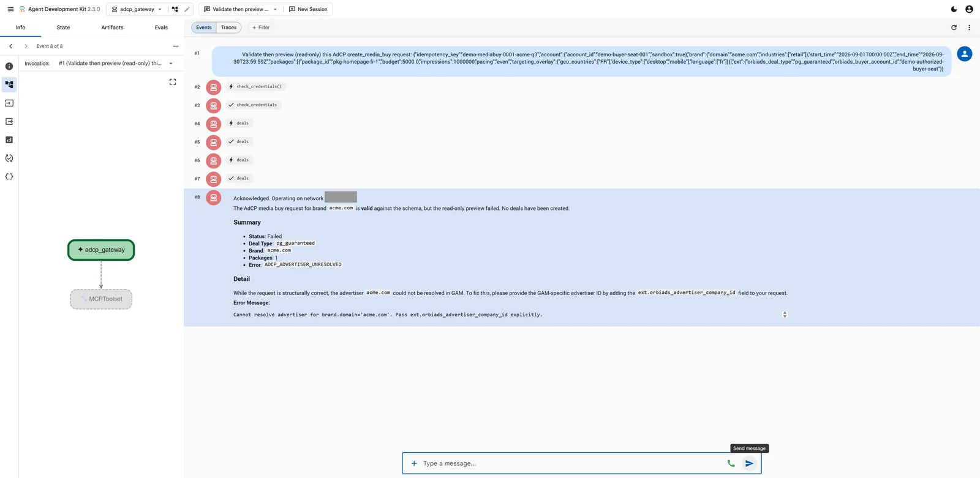Start a voice call with phone icon
The height and width of the screenshot is (478, 980).
(x=731, y=463)
